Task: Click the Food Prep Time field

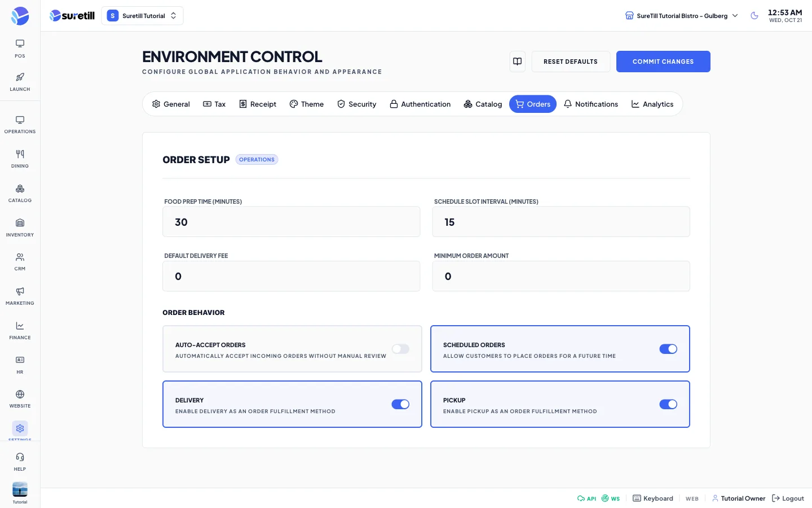Action: coord(292,222)
